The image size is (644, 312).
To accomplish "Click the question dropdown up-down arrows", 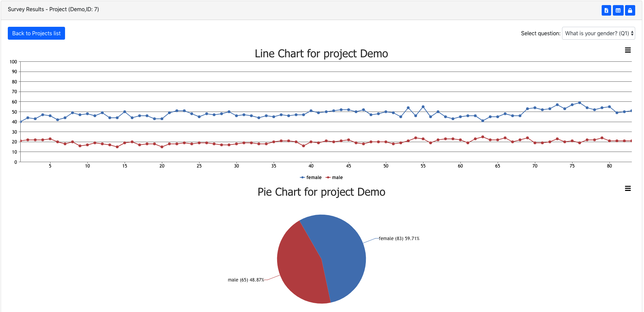I will (x=632, y=33).
